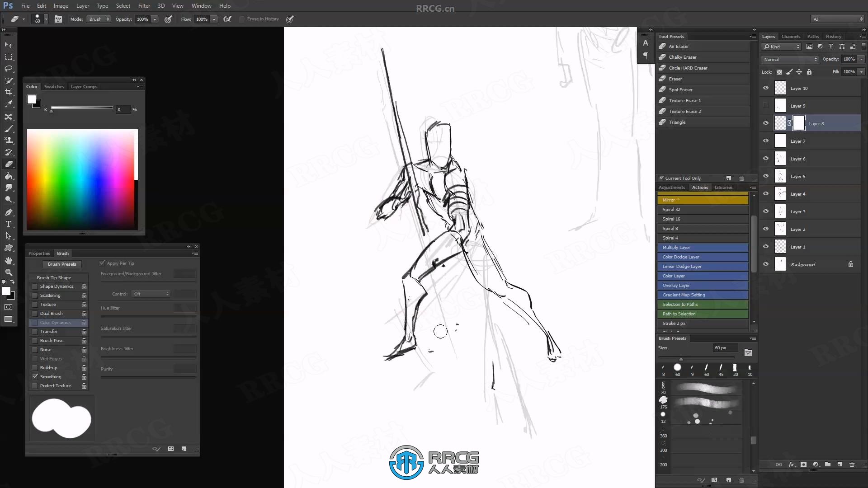Show Layer 9 using visibility box
The width and height of the screenshot is (868, 488).
tap(766, 106)
